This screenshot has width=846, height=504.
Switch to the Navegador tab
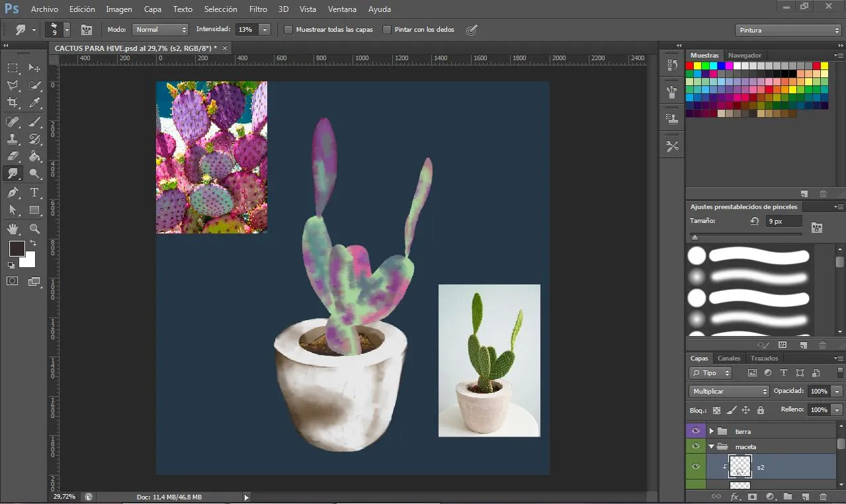click(x=745, y=55)
